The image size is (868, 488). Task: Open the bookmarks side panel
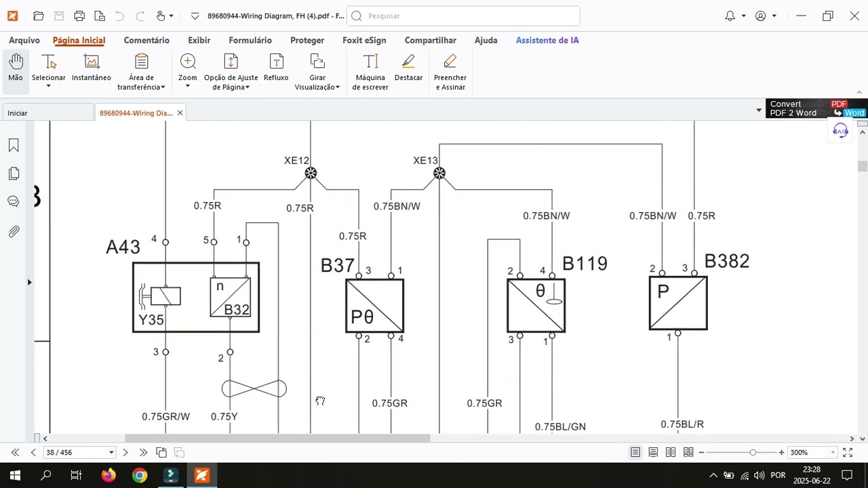14,146
